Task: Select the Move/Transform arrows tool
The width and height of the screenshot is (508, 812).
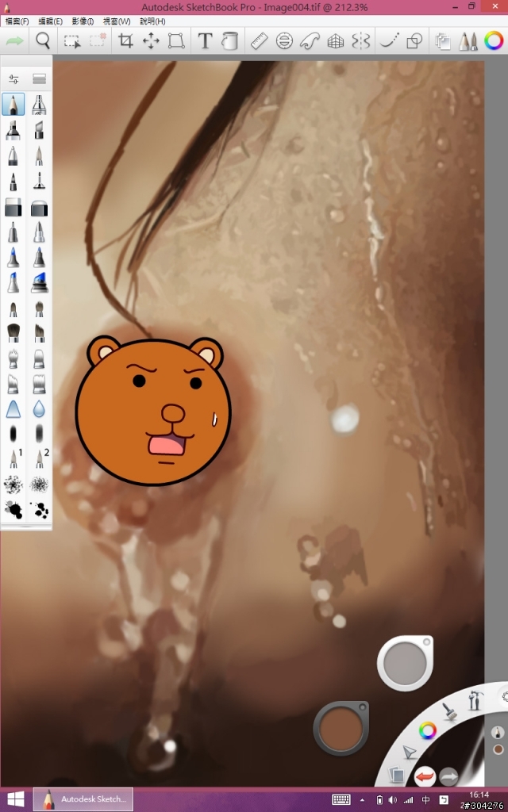Action: (x=151, y=40)
